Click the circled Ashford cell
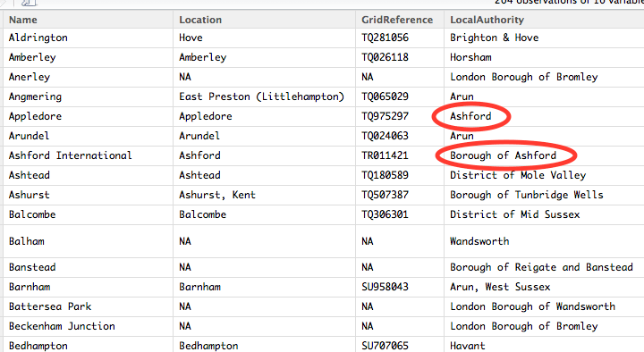Screen dimensions: 644x352 click(470, 116)
